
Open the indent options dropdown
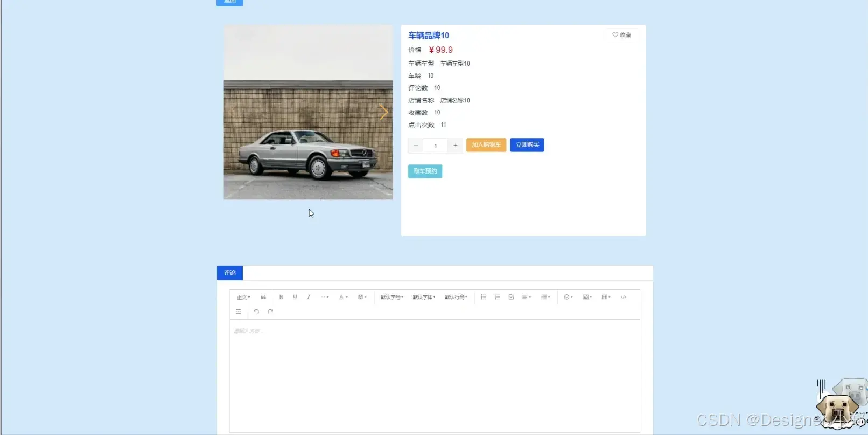pyautogui.click(x=545, y=297)
